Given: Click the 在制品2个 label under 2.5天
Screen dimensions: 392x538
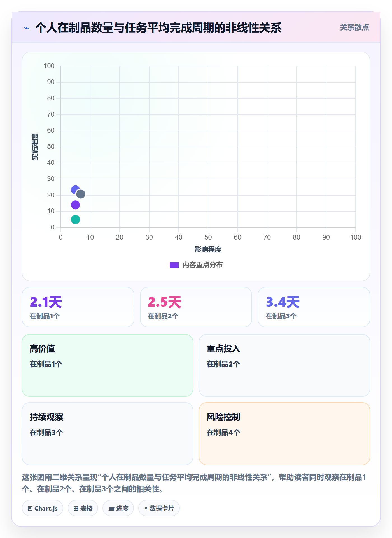Looking at the screenshot, I should tap(163, 316).
